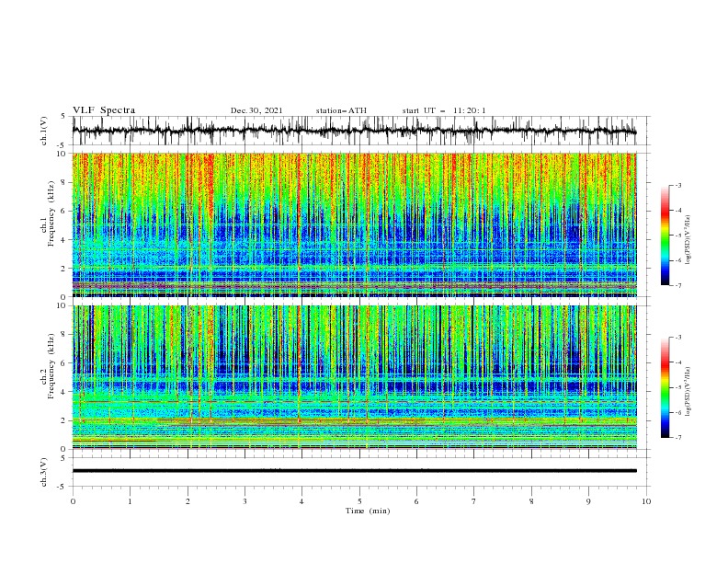Click the ch.2 spectrogram color scale bar

pos(665,387)
